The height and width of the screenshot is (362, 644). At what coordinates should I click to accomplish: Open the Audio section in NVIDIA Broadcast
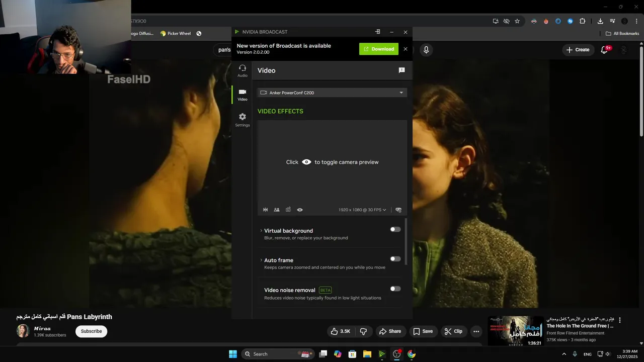[x=243, y=70]
